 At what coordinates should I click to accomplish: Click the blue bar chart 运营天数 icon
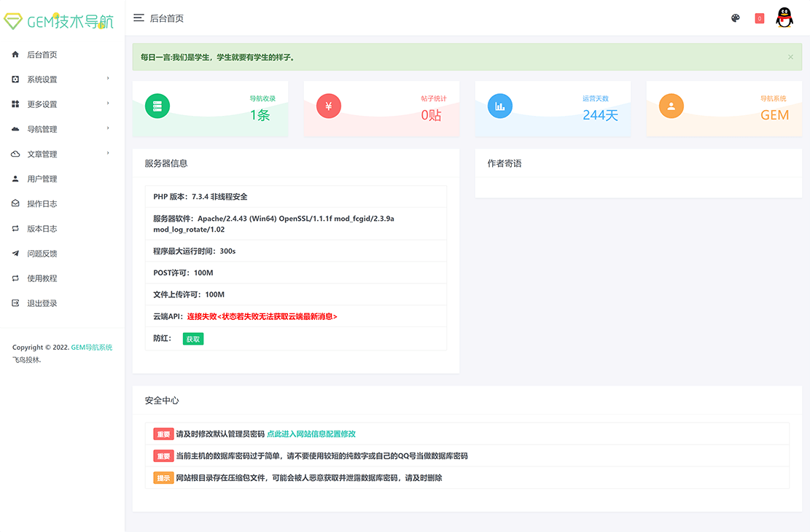499,106
